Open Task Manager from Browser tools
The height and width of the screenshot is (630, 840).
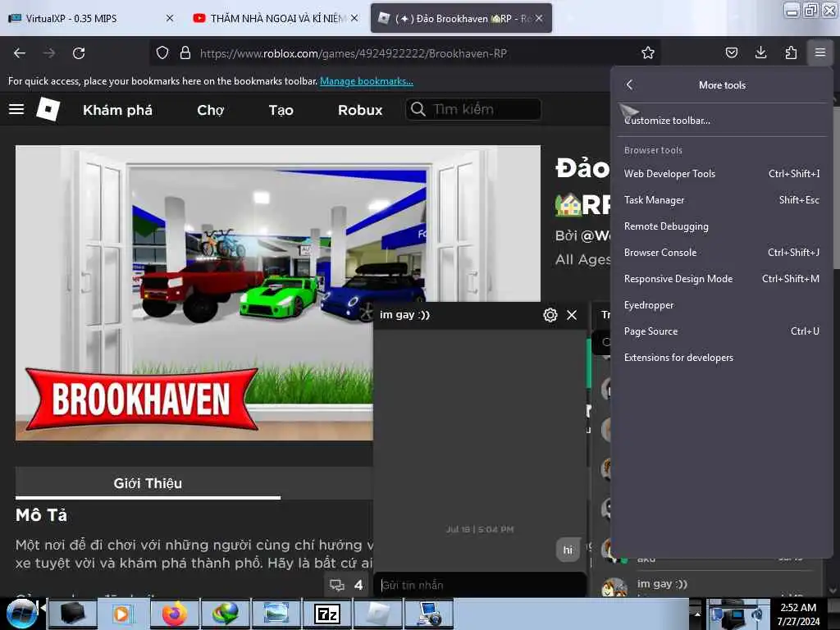722,200
